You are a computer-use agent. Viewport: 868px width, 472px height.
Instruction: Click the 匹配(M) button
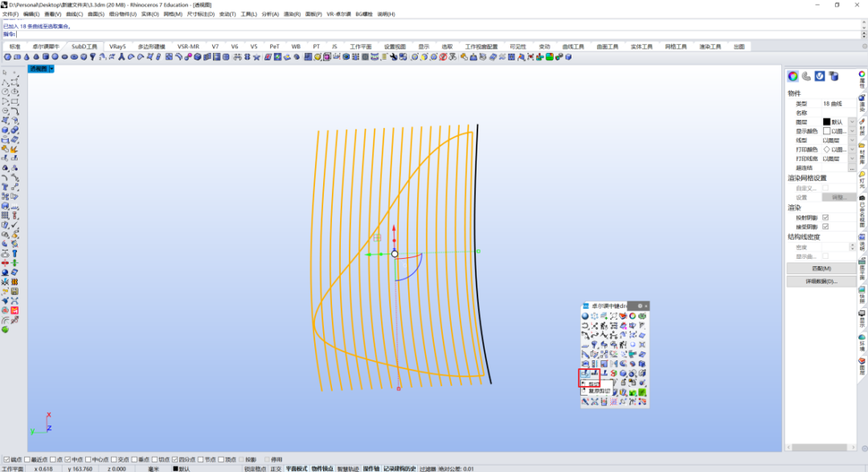pyautogui.click(x=821, y=269)
